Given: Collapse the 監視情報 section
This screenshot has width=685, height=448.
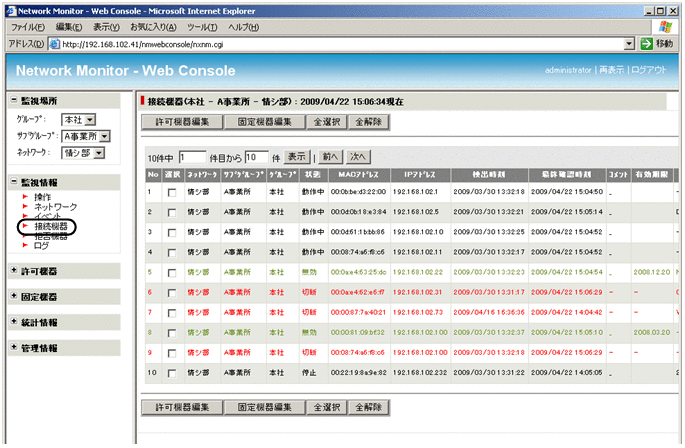Looking at the screenshot, I should 13,181.
